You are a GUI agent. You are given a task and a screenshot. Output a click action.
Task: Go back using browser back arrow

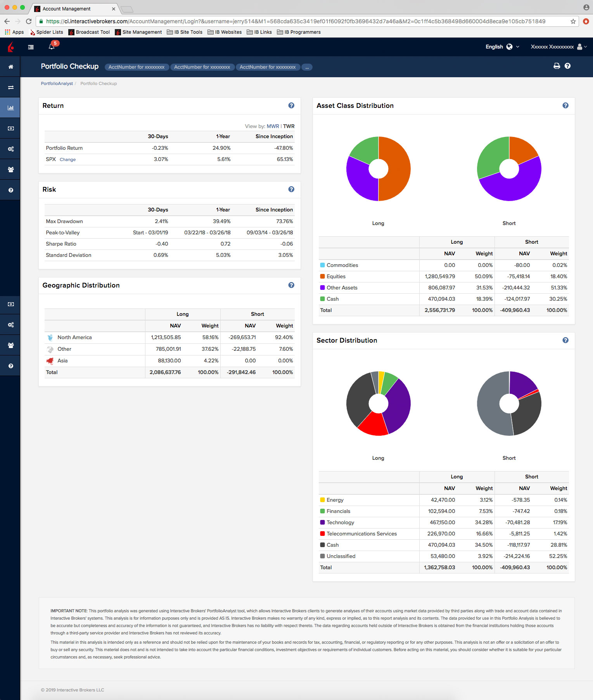(7, 21)
